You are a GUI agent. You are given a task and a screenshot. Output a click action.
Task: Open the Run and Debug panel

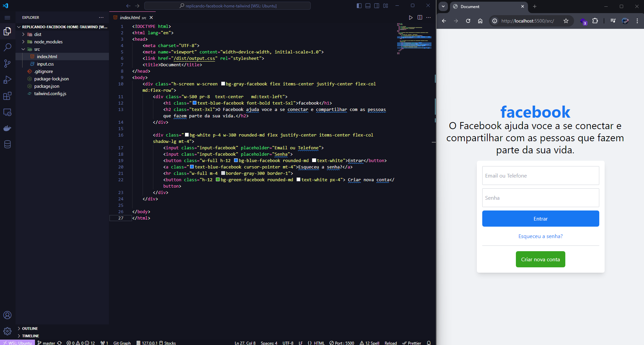[x=8, y=80]
